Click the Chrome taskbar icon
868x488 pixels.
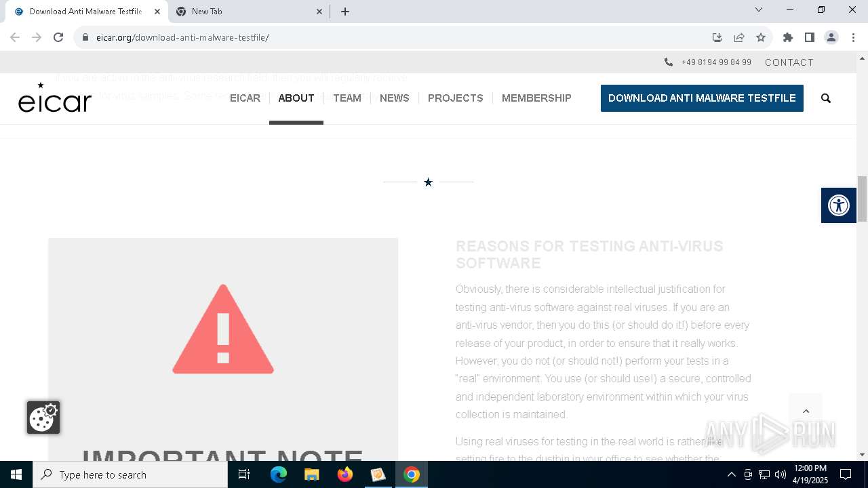click(x=412, y=474)
